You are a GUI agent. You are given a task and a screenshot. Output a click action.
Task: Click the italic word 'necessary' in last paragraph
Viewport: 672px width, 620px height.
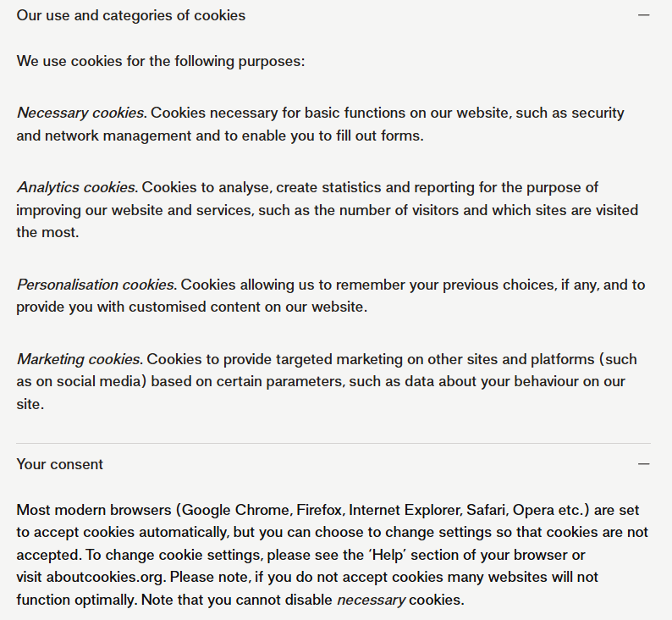click(x=372, y=601)
